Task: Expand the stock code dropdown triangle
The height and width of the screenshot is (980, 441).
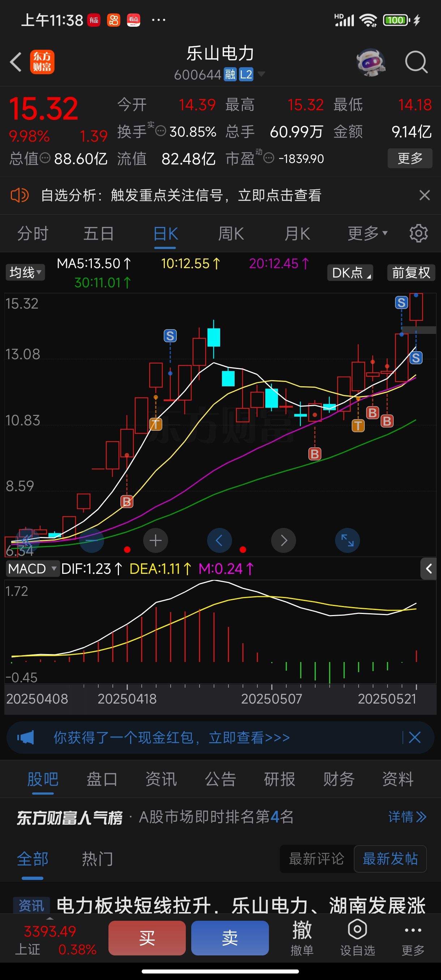Action: click(x=261, y=74)
